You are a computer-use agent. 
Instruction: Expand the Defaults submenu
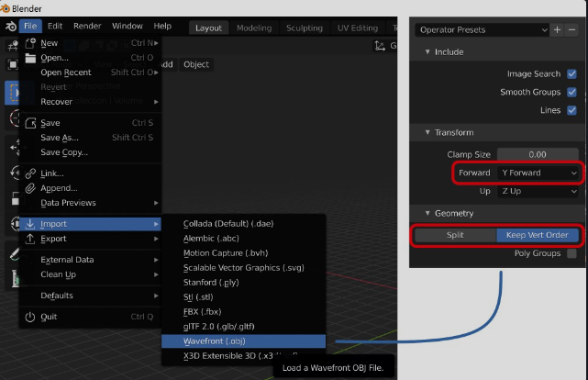point(91,296)
